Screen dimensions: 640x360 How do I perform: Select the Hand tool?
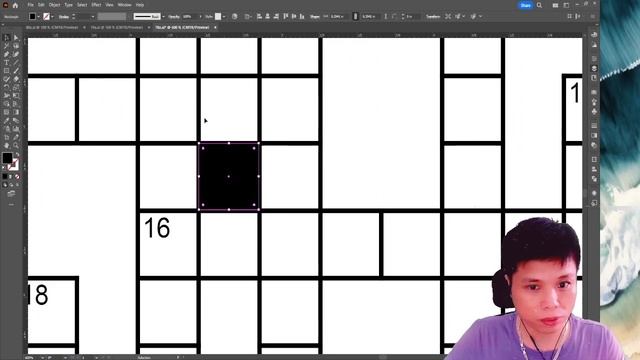pos(7,145)
